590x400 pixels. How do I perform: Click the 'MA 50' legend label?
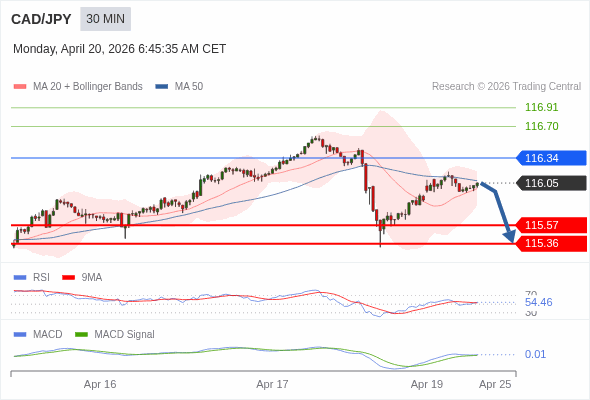click(189, 87)
